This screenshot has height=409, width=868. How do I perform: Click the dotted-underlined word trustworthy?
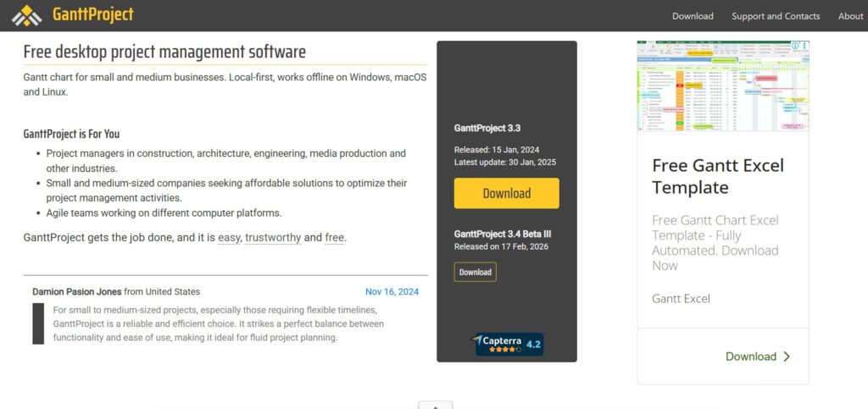click(x=273, y=238)
